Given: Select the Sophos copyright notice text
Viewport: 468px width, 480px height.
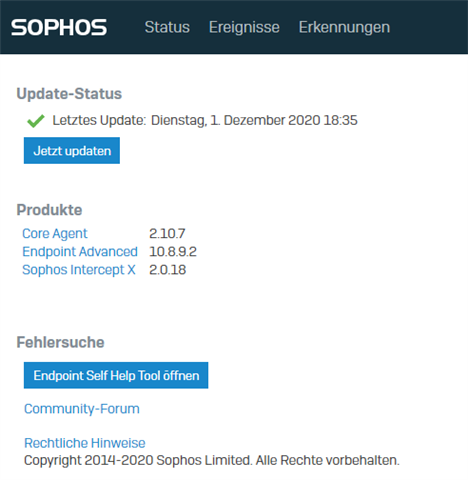Looking at the screenshot, I should pyautogui.click(x=212, y=460).
